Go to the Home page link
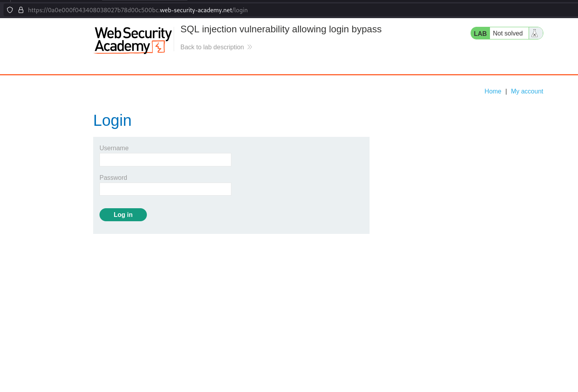This screenshot has width=578, height=392. click(493, 91)
